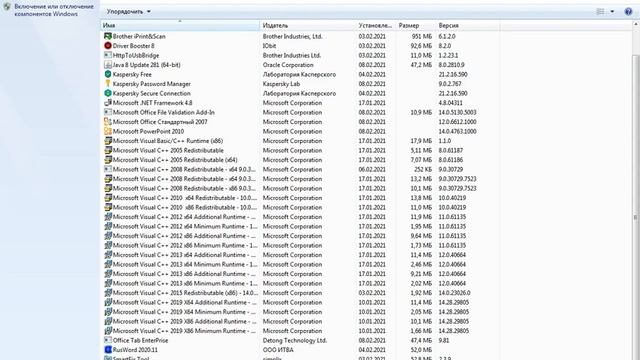Click the version value 14.0.23026.0

point(454,293)
